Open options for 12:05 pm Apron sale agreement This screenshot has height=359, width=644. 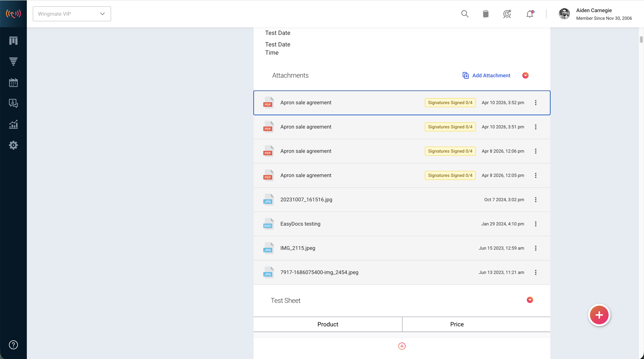(536, 176)
